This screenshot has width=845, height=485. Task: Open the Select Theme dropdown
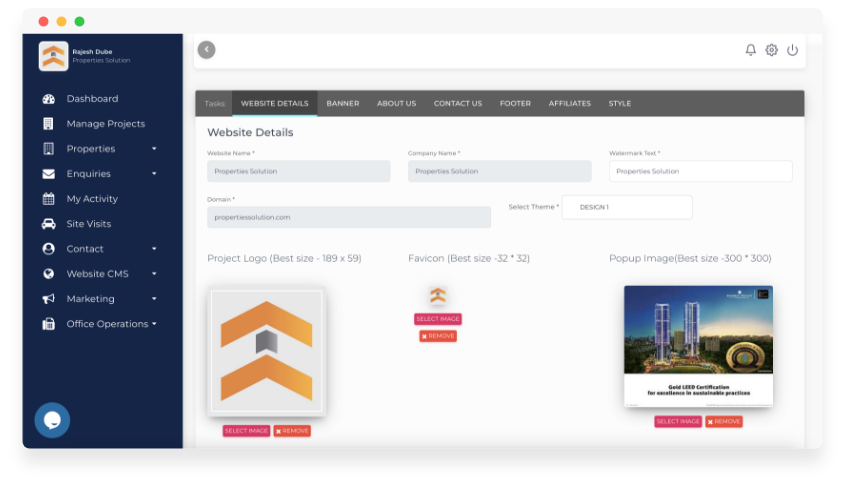627,207
